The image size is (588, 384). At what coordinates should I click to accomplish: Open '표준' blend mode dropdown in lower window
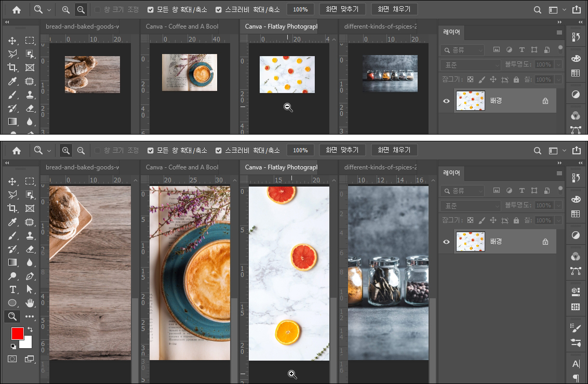471,206
